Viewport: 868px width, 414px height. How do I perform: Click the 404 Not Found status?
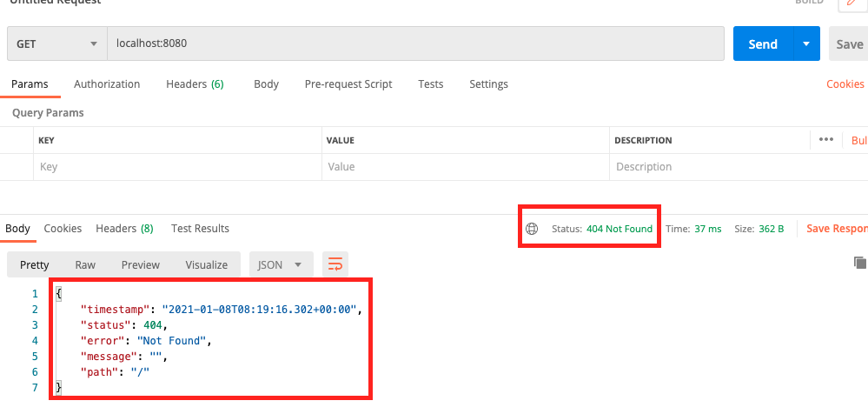pos(620,229)
